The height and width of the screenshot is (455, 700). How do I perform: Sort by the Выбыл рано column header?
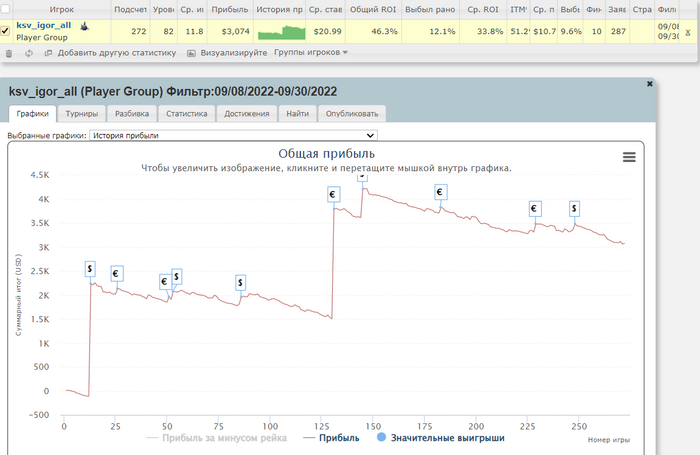(430, 9)
